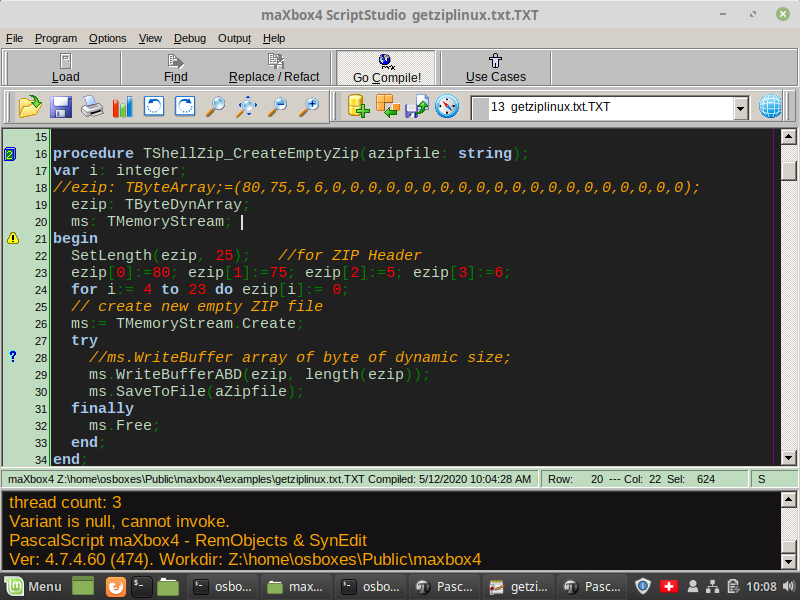800x600 pixels.
Task: Click the editor vertical scrollbar down arrow
Action: [x=789, y=458]
